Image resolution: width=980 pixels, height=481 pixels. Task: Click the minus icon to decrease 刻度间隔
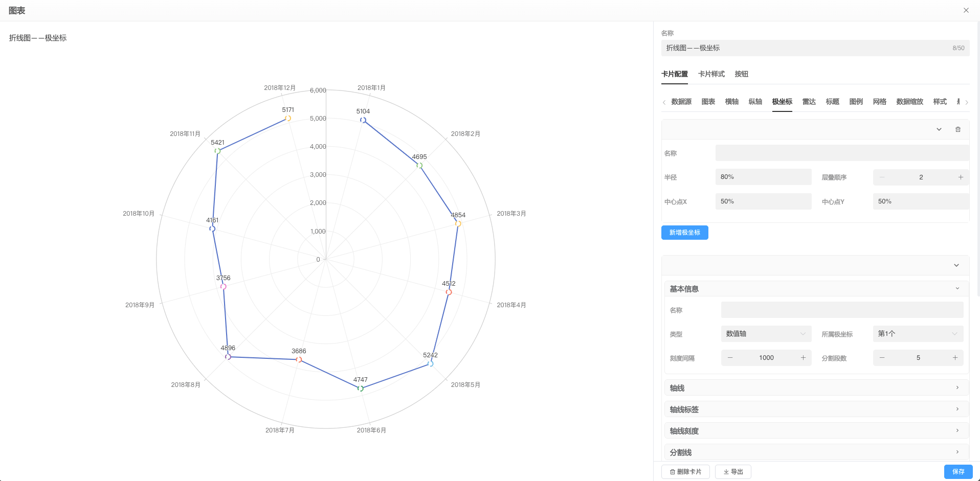[x=730, y=358]
